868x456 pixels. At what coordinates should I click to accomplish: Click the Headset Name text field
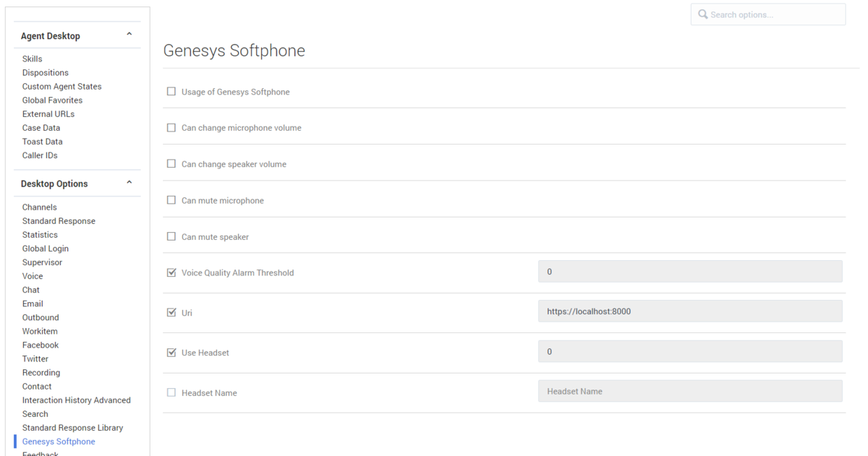coord(690,391)
